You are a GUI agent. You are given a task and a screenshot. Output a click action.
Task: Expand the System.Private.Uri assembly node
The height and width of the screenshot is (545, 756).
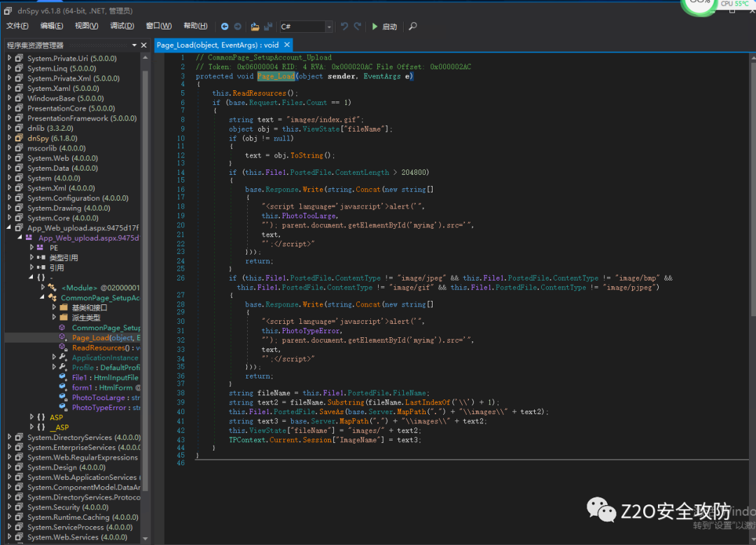9,58
